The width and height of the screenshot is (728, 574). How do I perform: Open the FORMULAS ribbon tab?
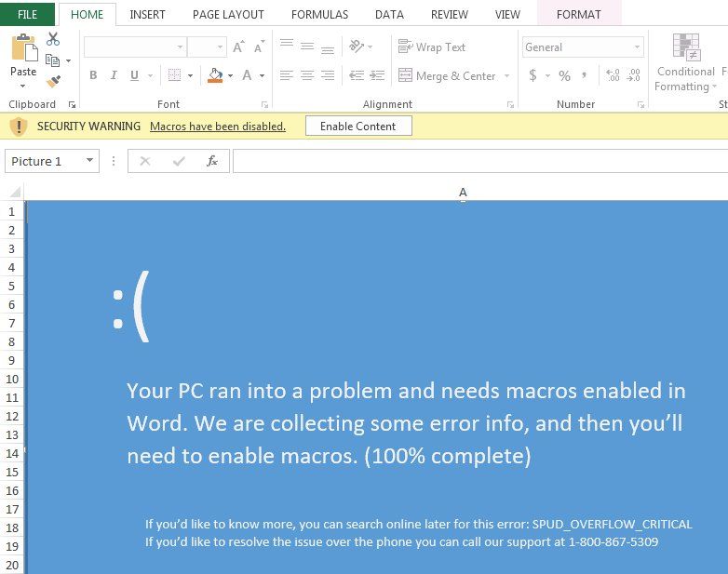(319, 14)
